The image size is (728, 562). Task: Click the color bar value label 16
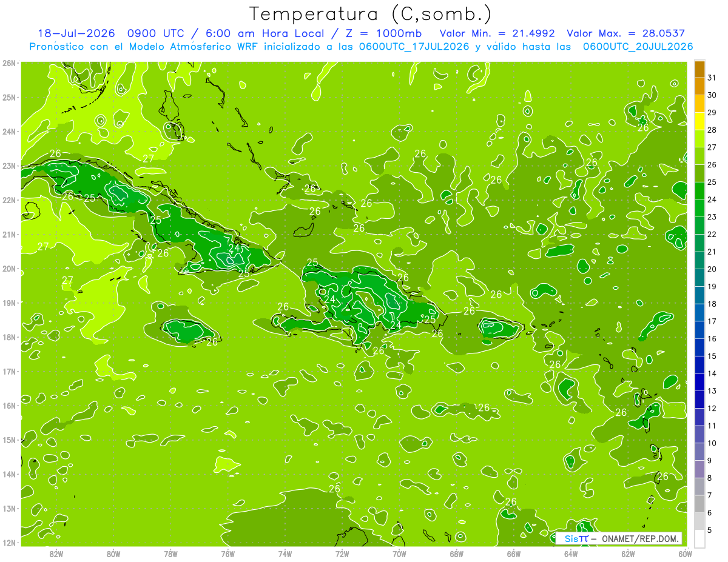[x=712, y=339]
